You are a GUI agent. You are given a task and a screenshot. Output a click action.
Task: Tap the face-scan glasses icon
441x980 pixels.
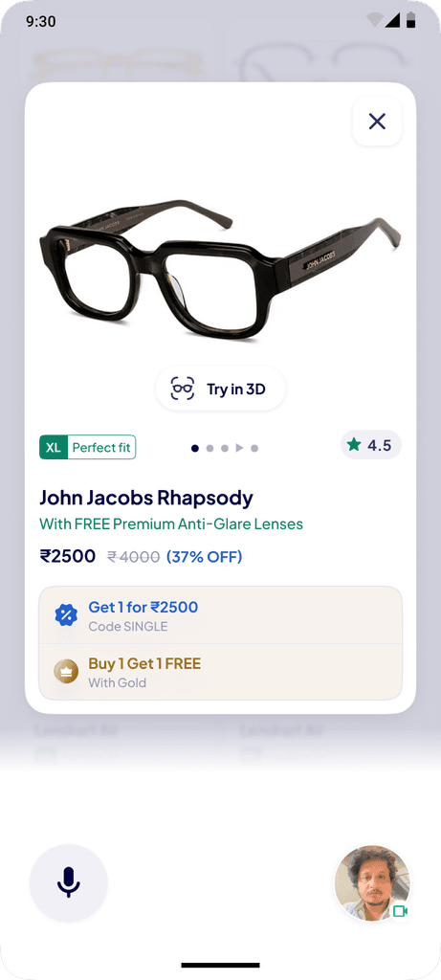coord(183,389)
